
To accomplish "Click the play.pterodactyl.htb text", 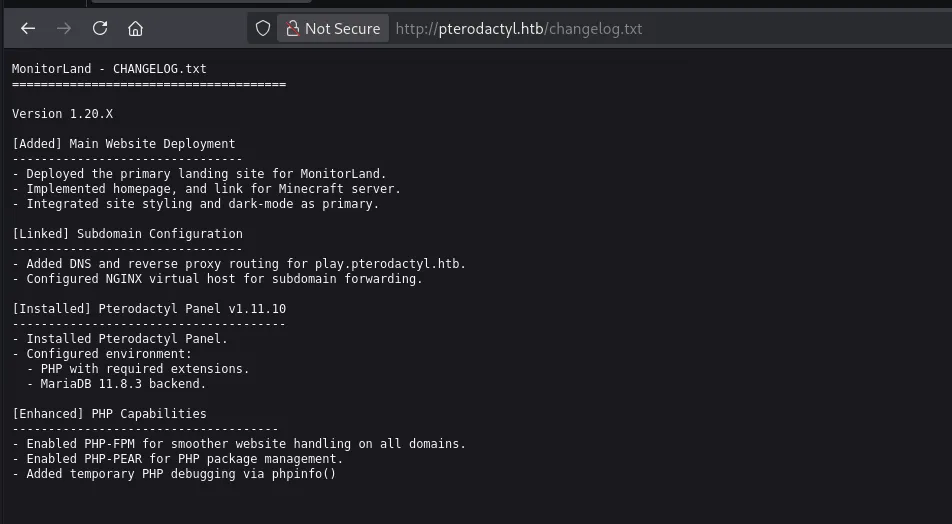I will pyautogui.click(x=390, y=264).
